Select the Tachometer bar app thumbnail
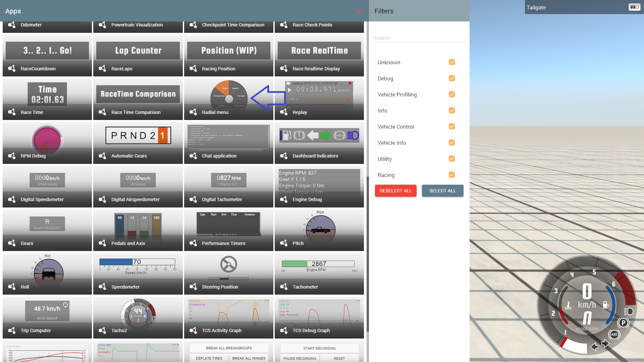 [319, 274]
